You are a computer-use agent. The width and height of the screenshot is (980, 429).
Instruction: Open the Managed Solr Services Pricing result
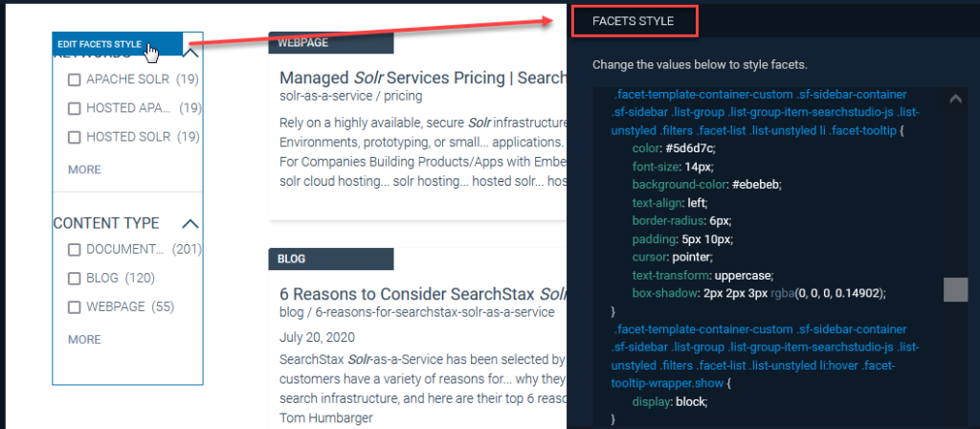423,78
